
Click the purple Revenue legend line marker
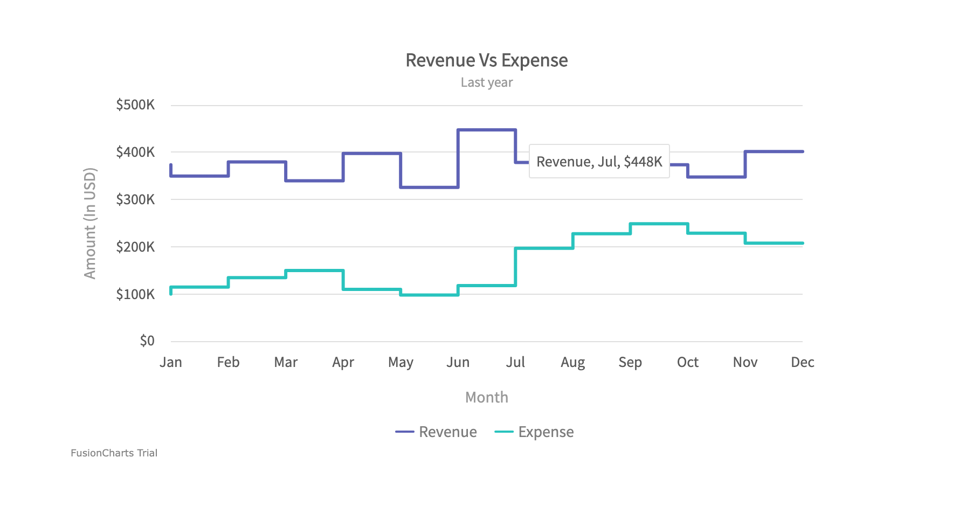pyautogui.click(x=404, y=432)
